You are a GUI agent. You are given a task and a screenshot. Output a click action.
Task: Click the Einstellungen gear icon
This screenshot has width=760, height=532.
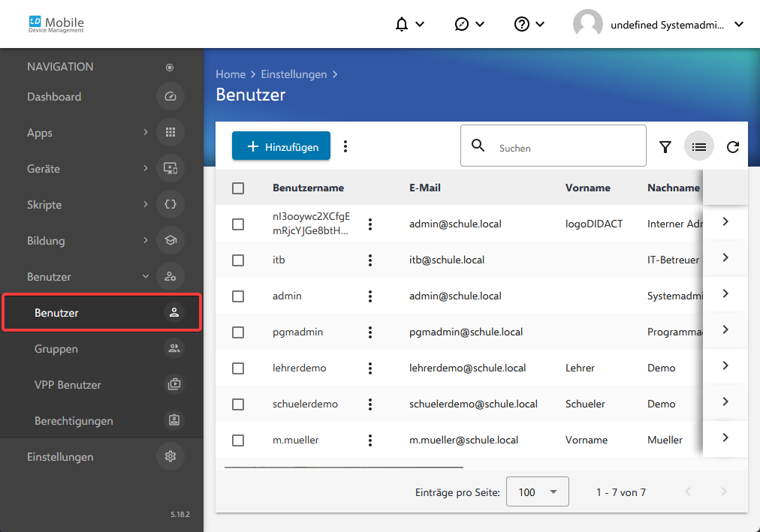[x=170, y=456]
